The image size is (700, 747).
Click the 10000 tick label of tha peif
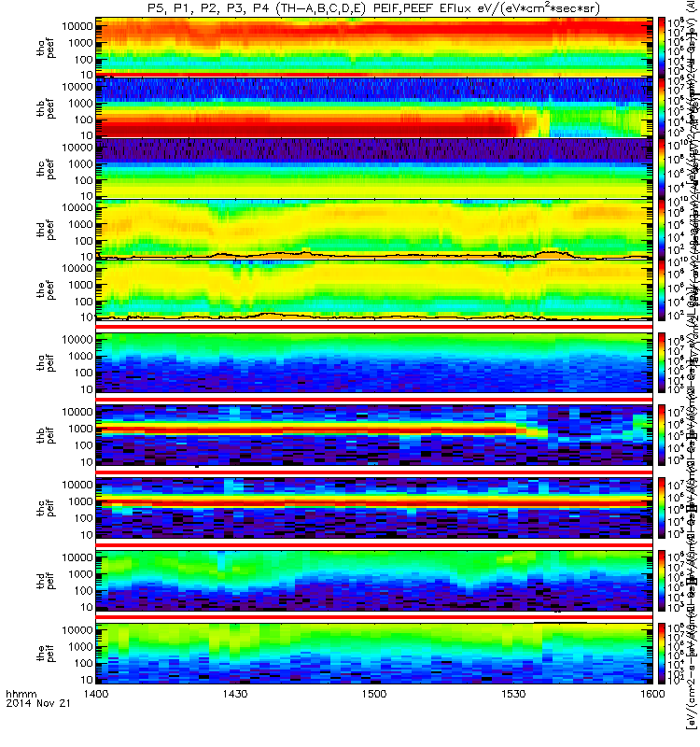[77, 340]
